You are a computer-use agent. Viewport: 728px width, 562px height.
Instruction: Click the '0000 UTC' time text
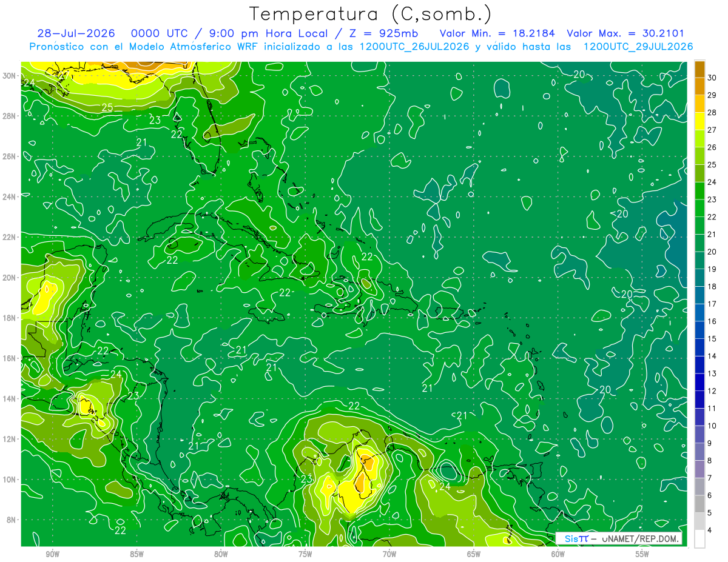click(x=160, y=33)
